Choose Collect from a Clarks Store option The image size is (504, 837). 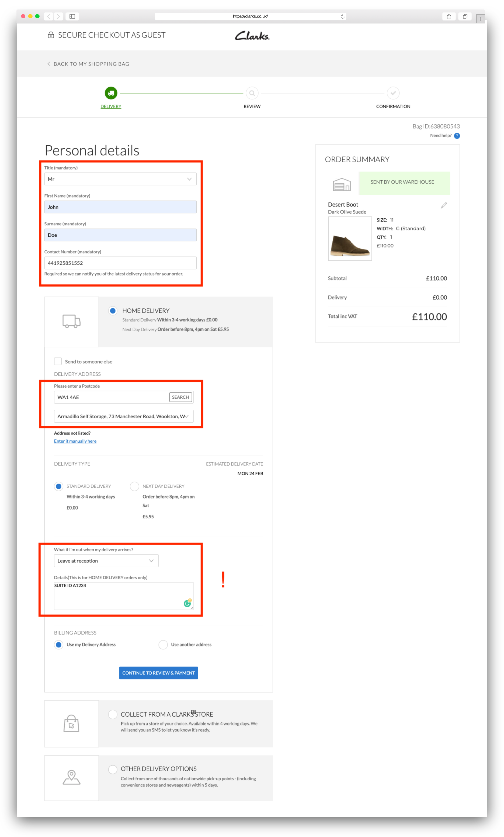coord(113,714)
